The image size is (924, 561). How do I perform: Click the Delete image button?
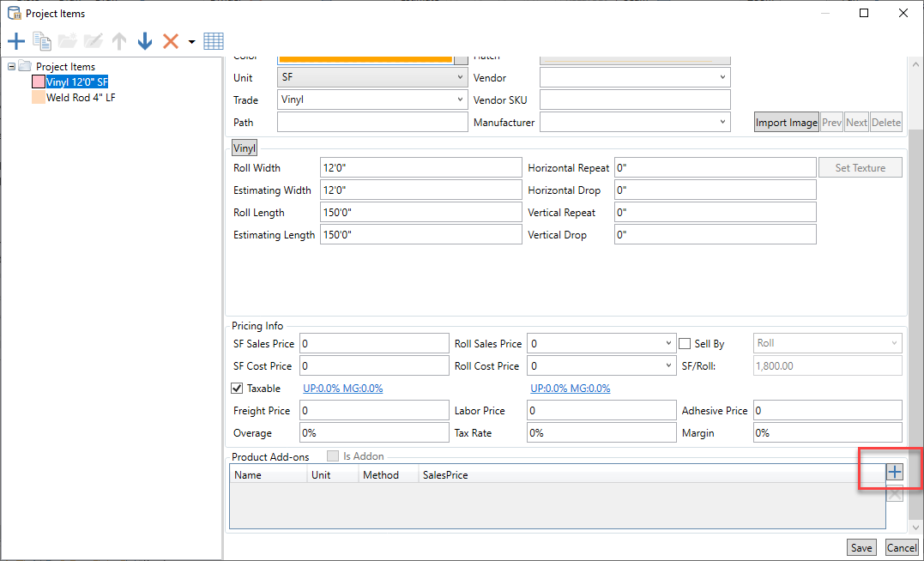pos(886,122)
